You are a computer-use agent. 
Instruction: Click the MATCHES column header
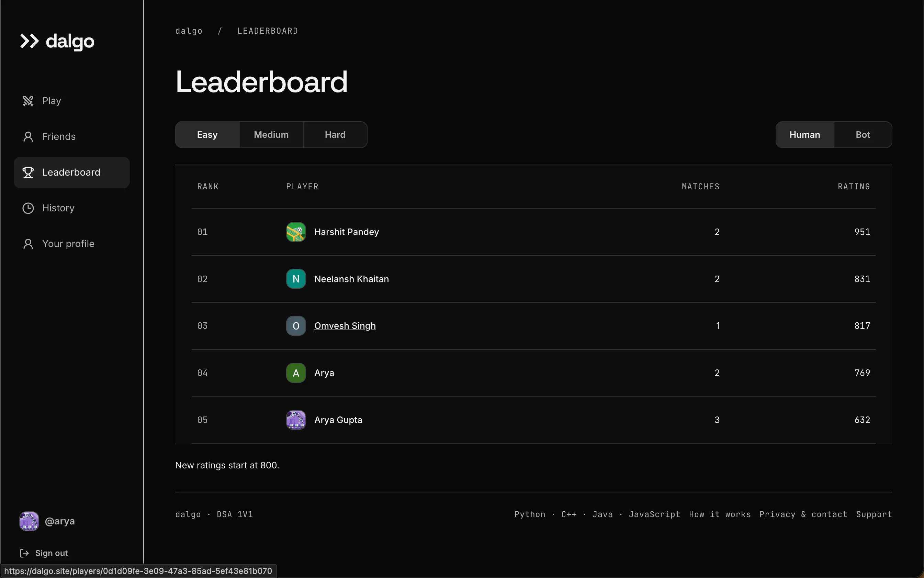click(700, 187)
